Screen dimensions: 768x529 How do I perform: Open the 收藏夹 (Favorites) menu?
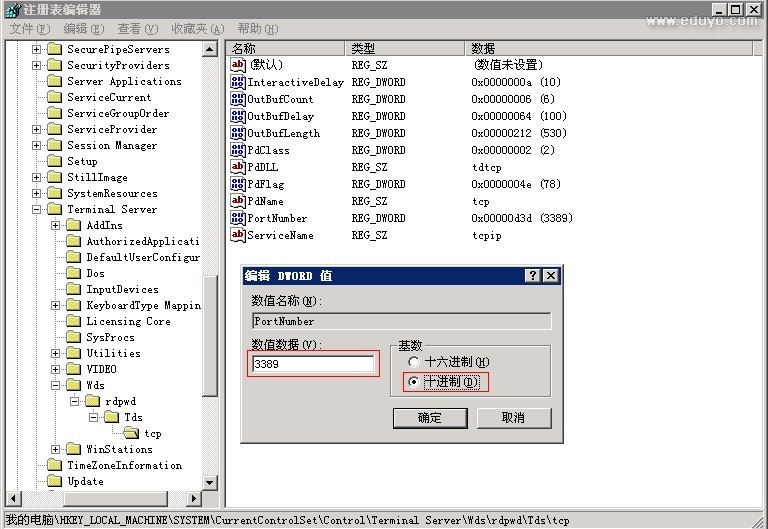point(197,29)
